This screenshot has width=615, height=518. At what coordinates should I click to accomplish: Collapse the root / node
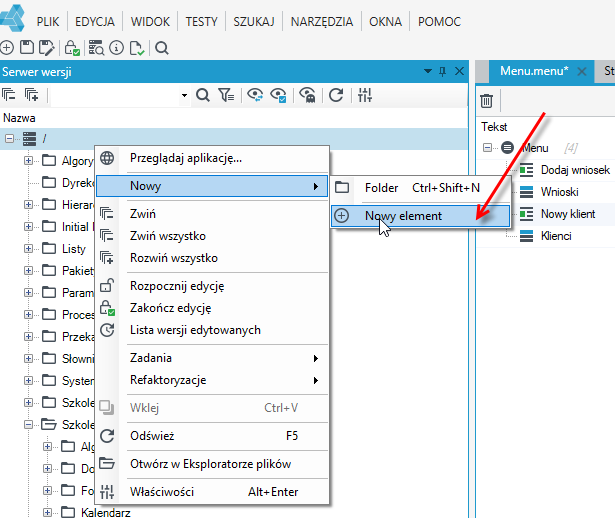click(9, 138)
